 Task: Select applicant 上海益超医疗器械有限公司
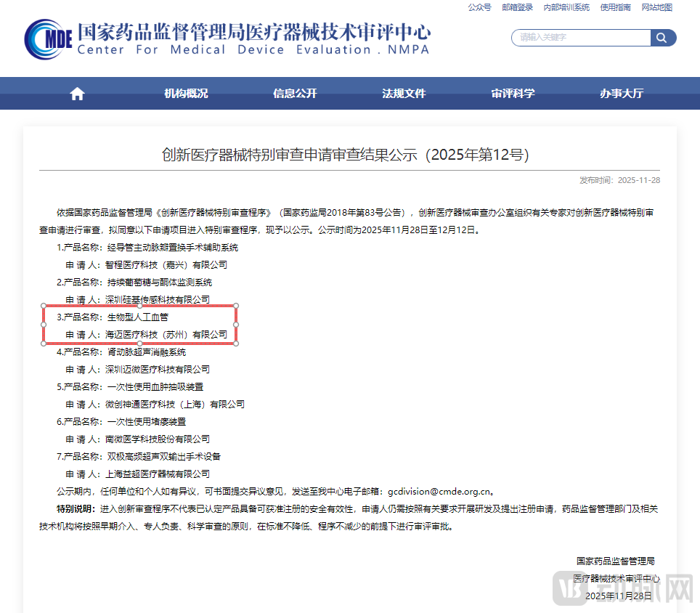[157, 474]
